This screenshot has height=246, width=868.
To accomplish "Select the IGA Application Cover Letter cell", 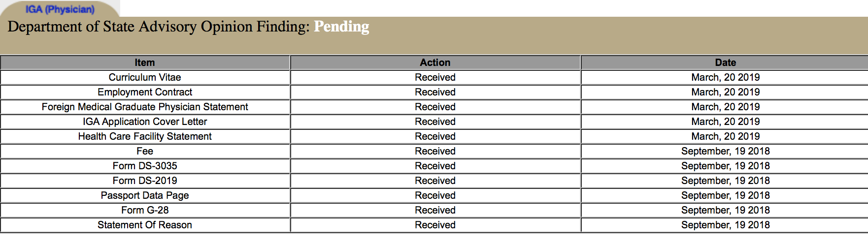I will click(145, 122).
